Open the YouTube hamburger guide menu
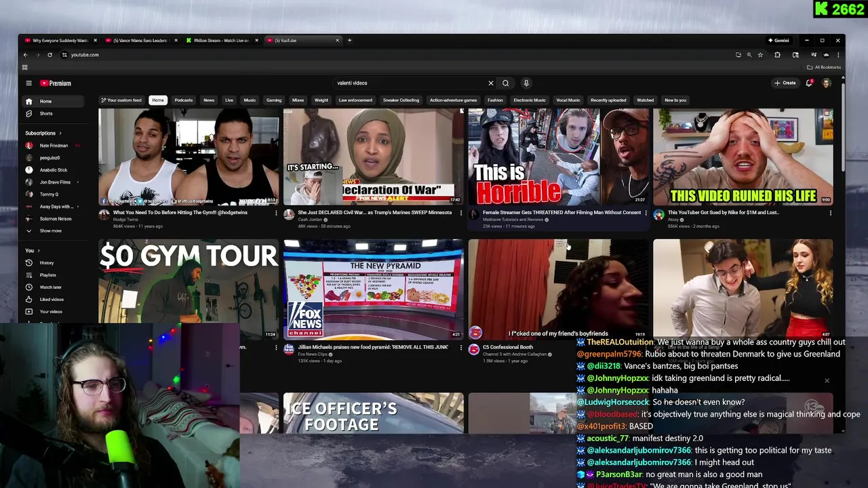 (28, 83)
